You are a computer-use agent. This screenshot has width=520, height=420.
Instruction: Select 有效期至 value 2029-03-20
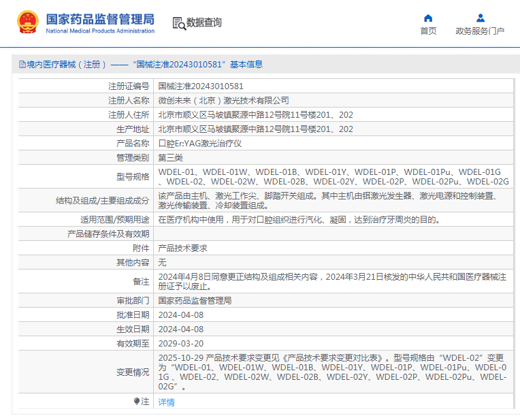coord(181,343)
